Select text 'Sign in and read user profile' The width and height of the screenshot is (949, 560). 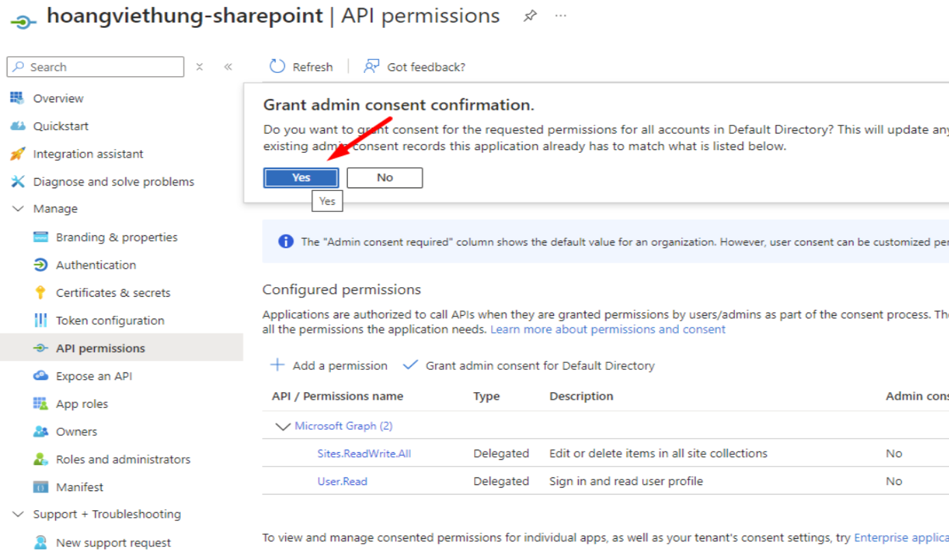pyautogui.click(x=626, y=481)
